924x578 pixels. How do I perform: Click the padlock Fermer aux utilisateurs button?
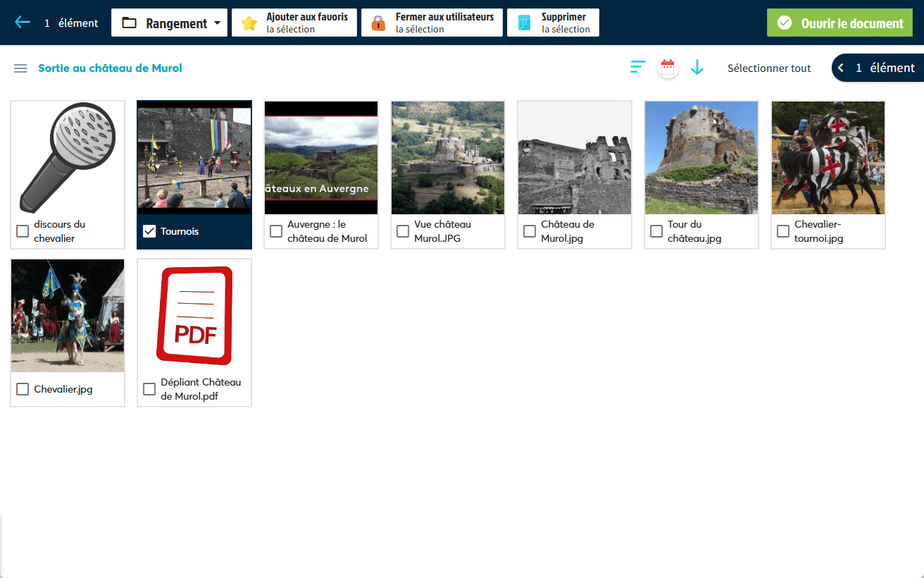pyautogui.click(x=432, y=23)
